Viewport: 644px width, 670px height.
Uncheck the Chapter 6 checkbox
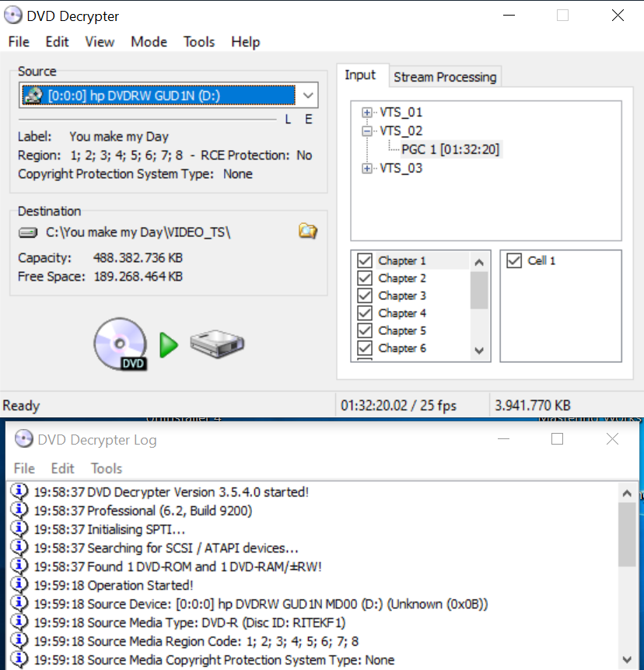[x=365, y=348]
